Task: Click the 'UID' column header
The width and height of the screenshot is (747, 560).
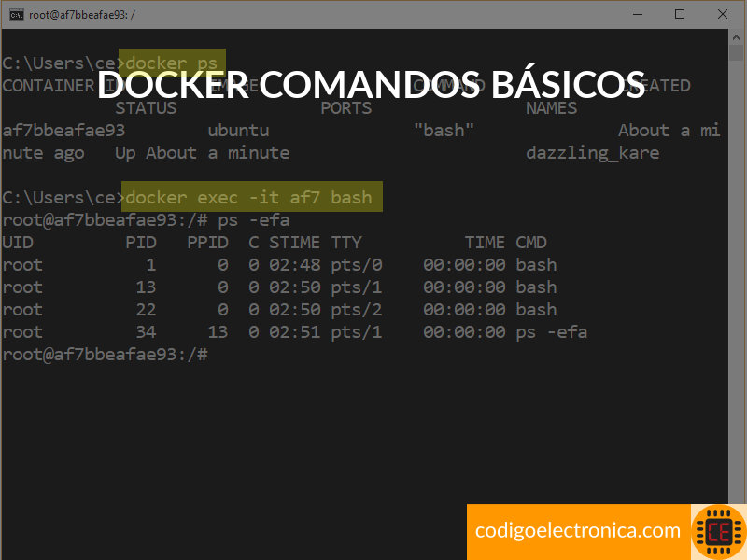Action: 18,243
